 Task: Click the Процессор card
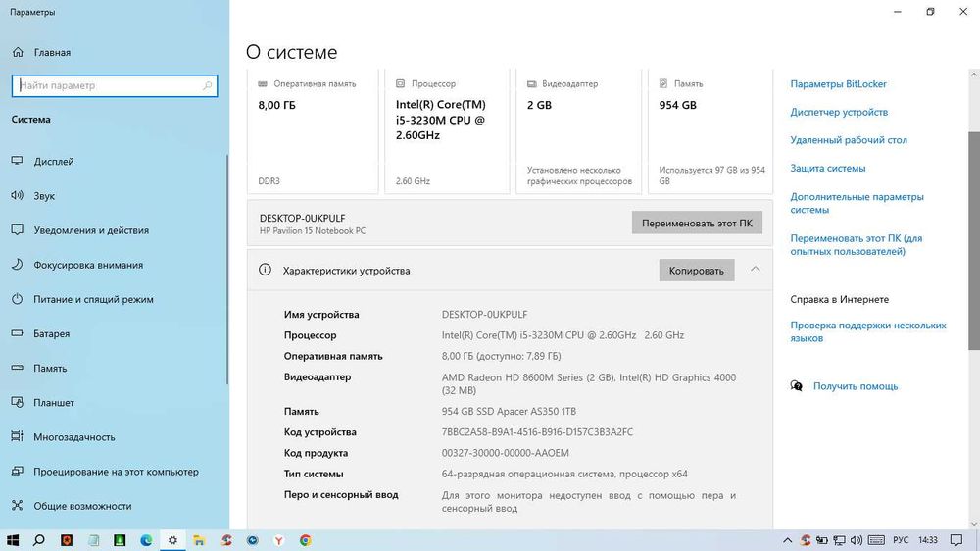pos(447,131)
